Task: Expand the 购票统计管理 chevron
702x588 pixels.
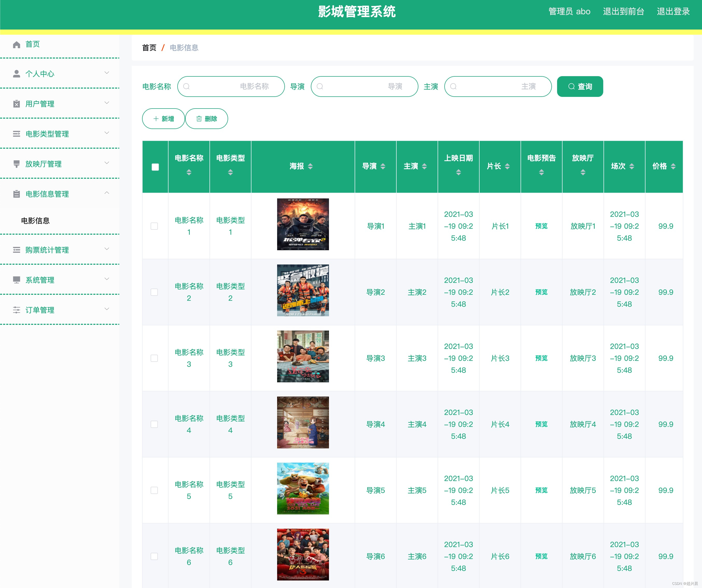Action: click(107, 249)
